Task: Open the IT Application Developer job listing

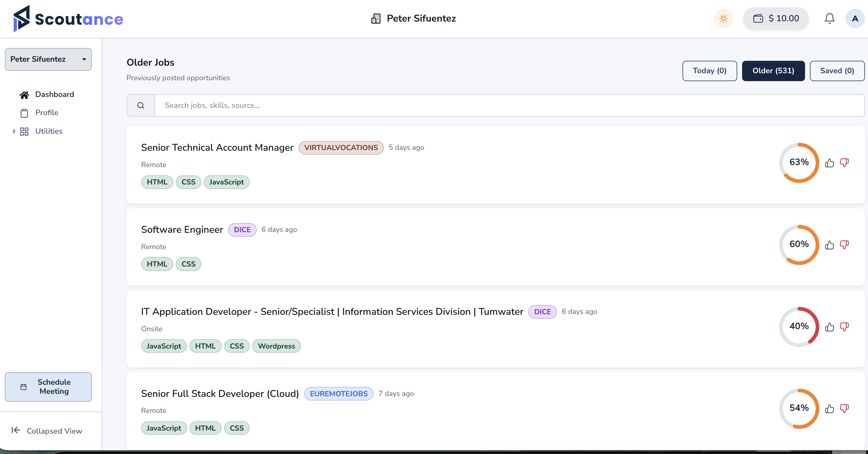Action: tap(332, 311)
